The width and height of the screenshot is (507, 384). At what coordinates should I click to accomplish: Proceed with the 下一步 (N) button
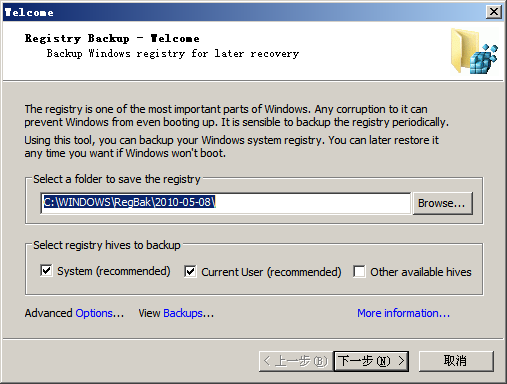[371, 361]
